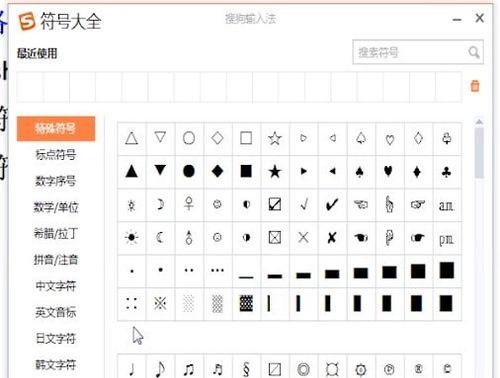This screenshot has height=378, width=500.
Task: Open the 数字序号 category
Action: [x=56, y=181]
